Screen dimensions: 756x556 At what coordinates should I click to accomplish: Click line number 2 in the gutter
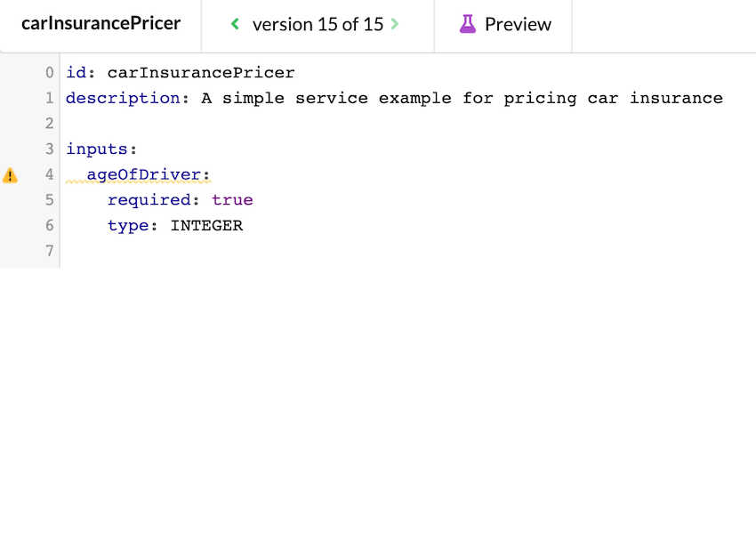[x=50, y=124]
